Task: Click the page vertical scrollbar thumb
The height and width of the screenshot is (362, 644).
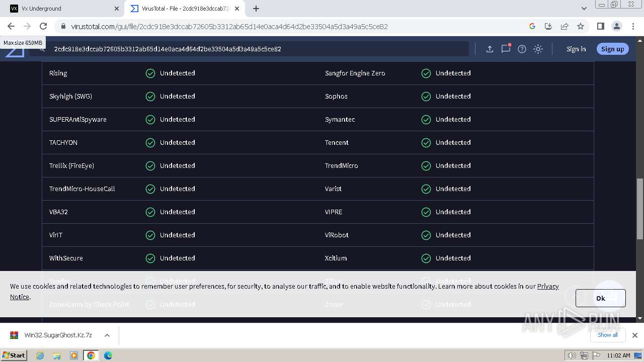Action: tap(639, 209)
